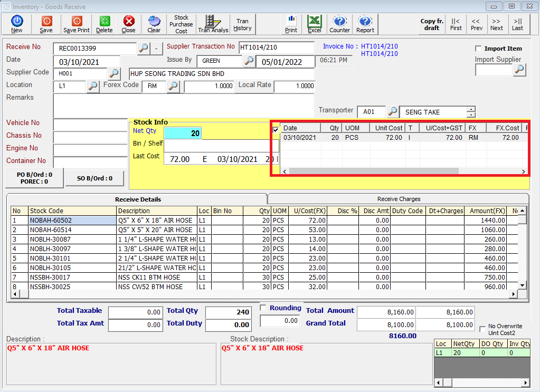540x392 pixels.
Task: Click Unit Cost header in cost history
Action: [x=388, y=128]
